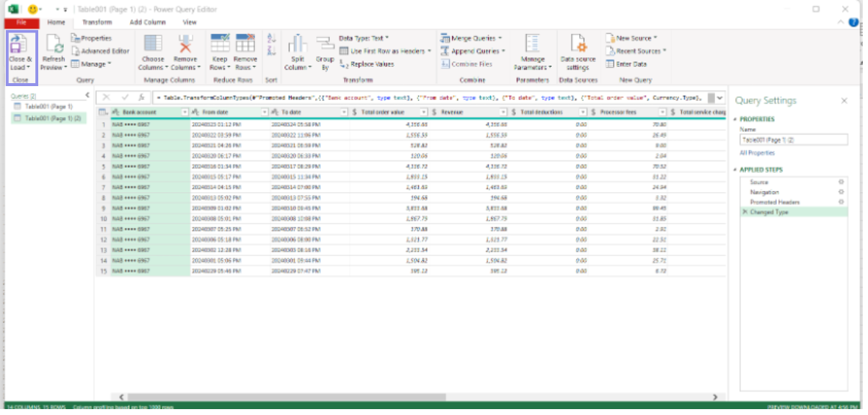This screenshot has height=415, width=868.
Task: Collapse the Queries pane with the arrow
Action: 87,96
